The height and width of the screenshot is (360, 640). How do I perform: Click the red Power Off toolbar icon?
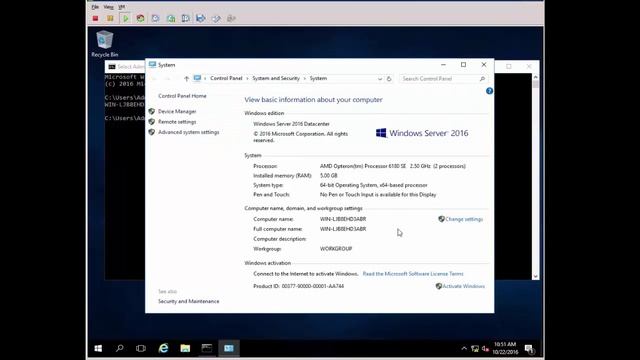[95, 18]
